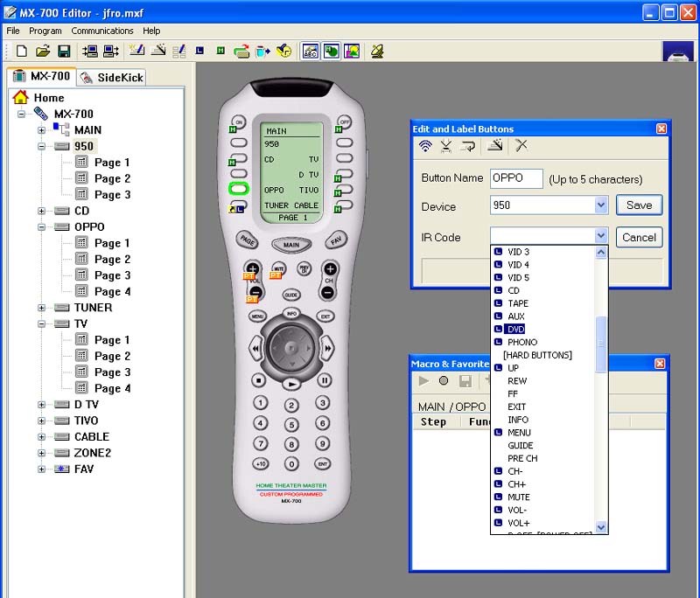Click the remote's pause button
700x598 pixels.
(324, 380)
